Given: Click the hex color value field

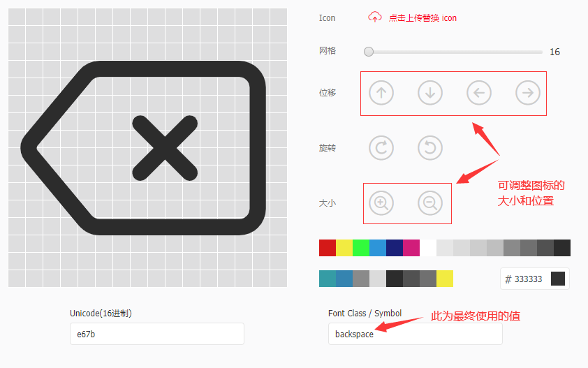Looking at the screenshot, I should click(x=529, y=279).
